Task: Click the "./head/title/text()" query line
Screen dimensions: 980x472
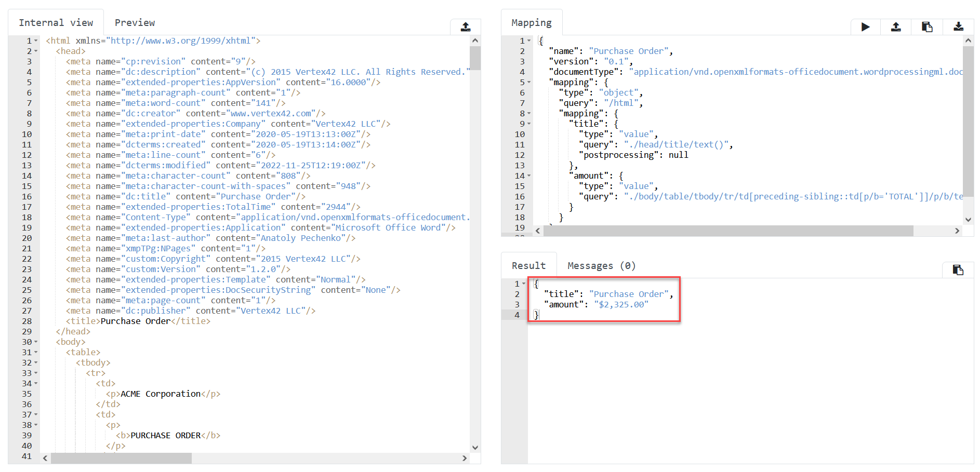Action: pos(656,144)
